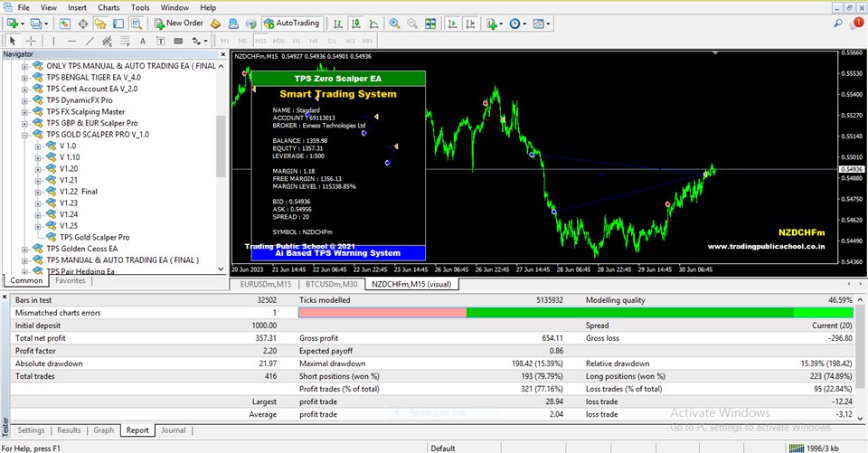
Task: Click the signals antenna icon next to AutoTrading
Action: click(x=251, y=24)
